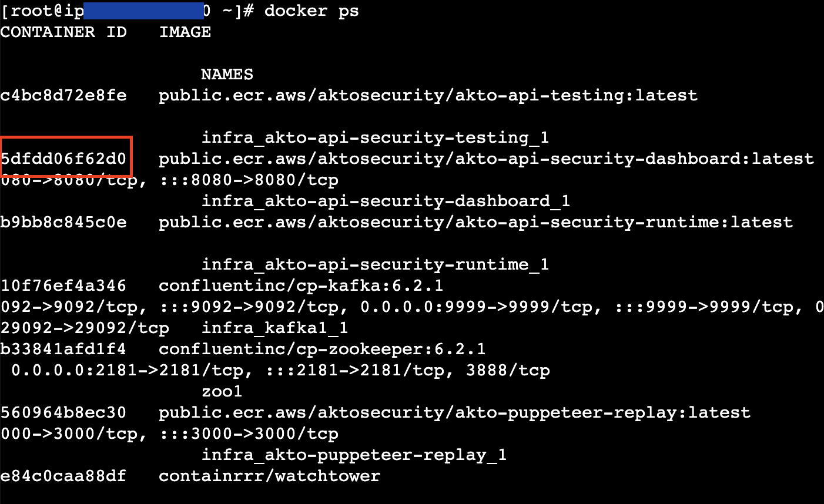Click the infra_akto-puppeteer-replay_1 container name
824x504 pixels.
(354, 455)
